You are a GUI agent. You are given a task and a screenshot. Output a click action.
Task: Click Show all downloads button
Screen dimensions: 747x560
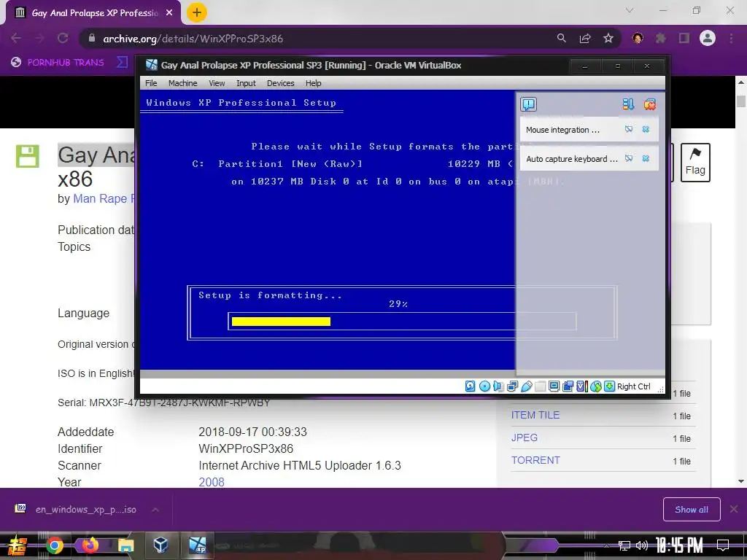click(x=692, y=510)
